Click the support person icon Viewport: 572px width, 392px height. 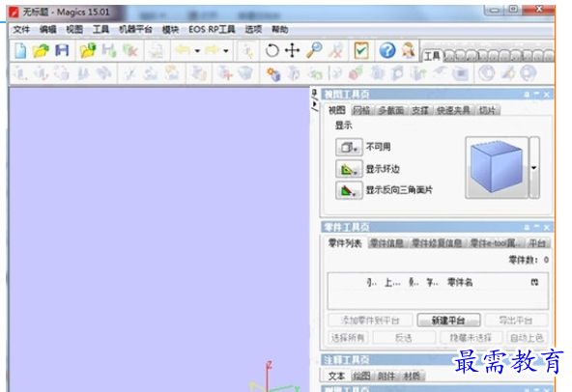[409, 50]
